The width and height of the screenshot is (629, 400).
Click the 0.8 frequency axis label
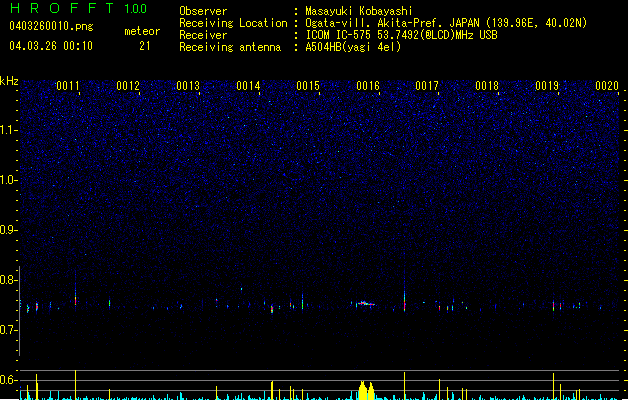(9, 280)
